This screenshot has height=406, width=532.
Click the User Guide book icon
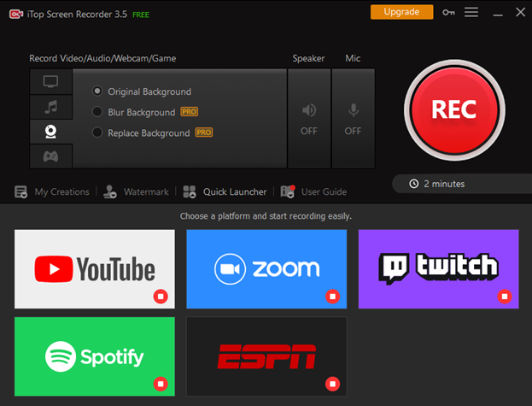click(288, 191)
